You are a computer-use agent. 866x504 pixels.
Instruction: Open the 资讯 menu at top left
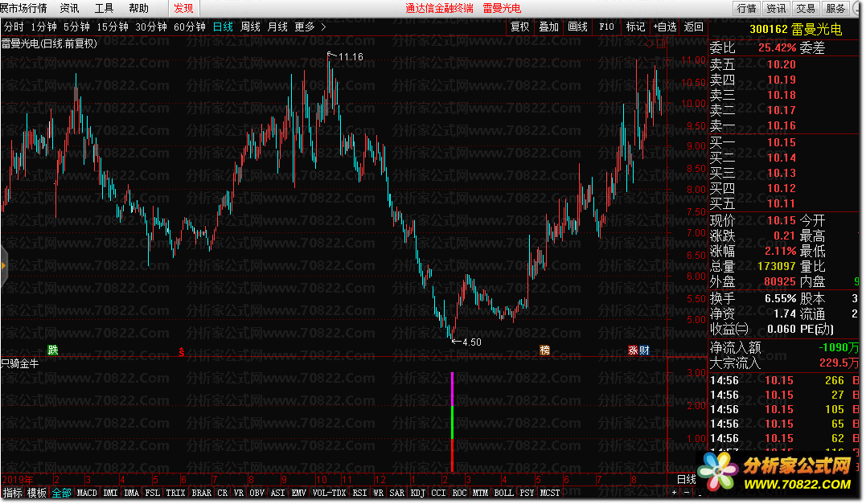[x=70, y=8]
